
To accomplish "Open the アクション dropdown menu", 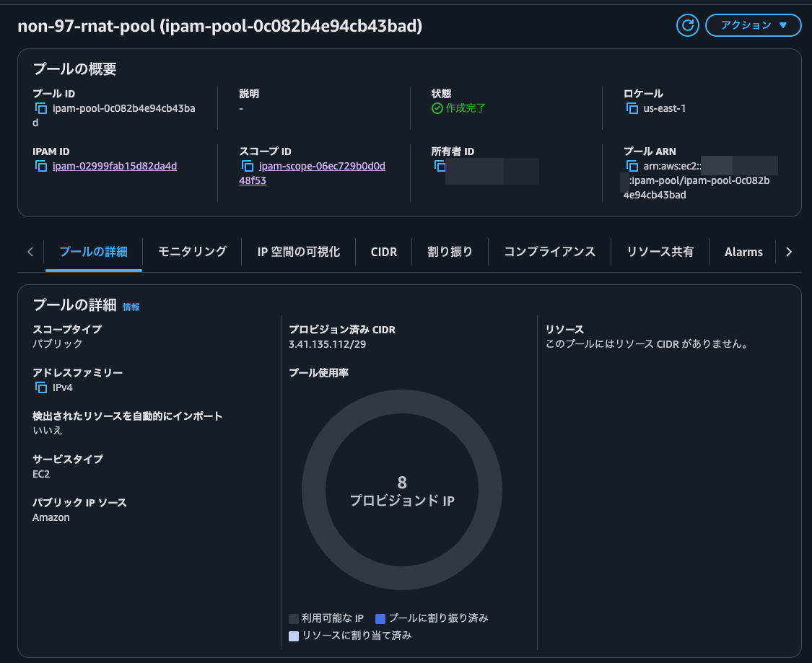I will [753, 25].
